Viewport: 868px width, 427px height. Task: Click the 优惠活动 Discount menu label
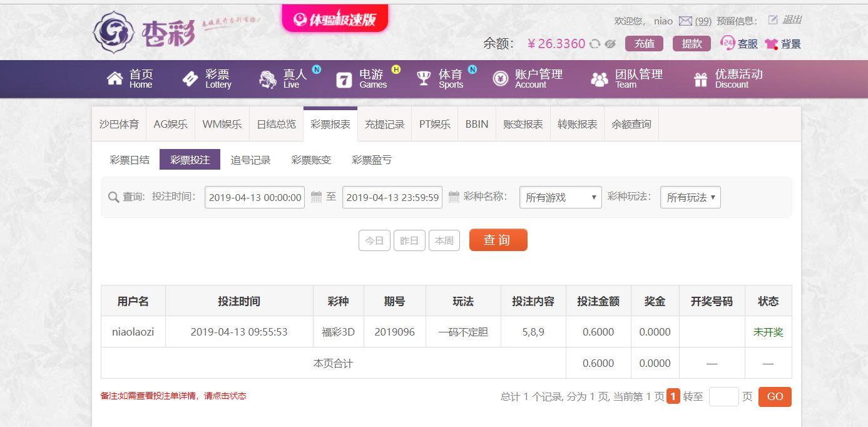[x=738, y=79]
